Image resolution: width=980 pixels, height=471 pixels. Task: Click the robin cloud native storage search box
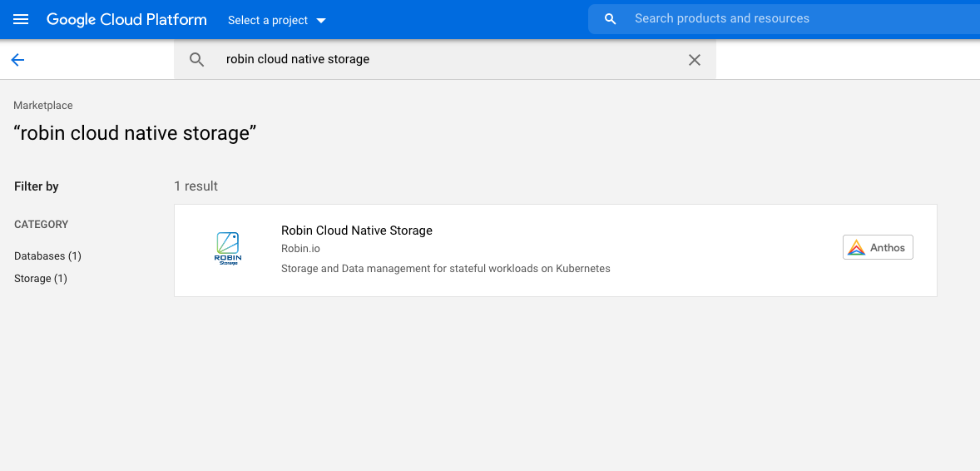pos(445,59)
